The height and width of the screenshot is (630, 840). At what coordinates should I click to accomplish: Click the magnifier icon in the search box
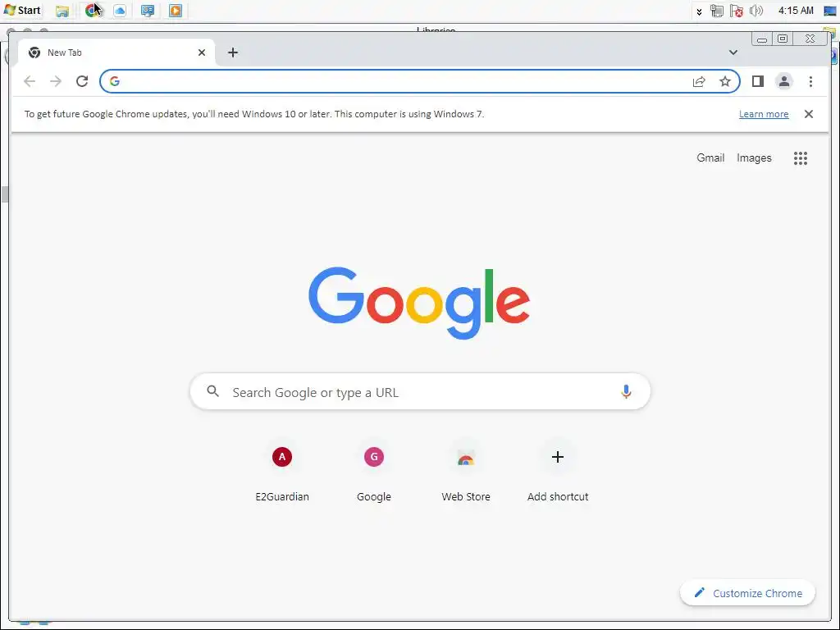[x=212, y=391]
